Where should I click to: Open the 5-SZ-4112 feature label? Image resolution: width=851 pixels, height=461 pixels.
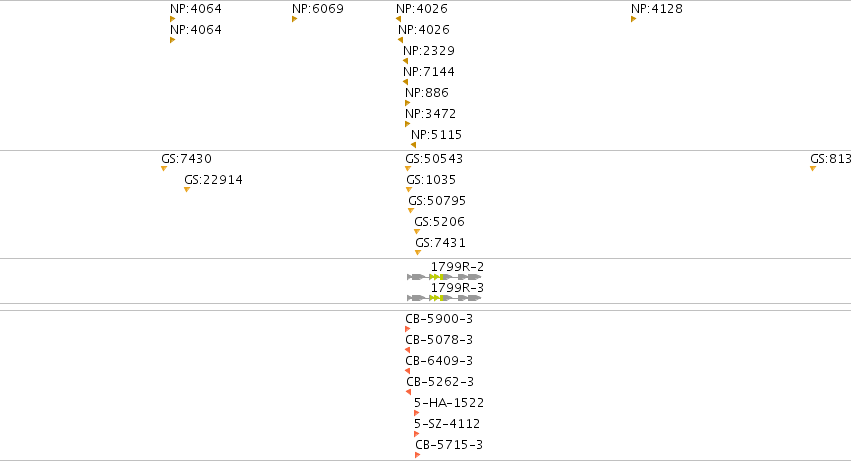[447, 424]
